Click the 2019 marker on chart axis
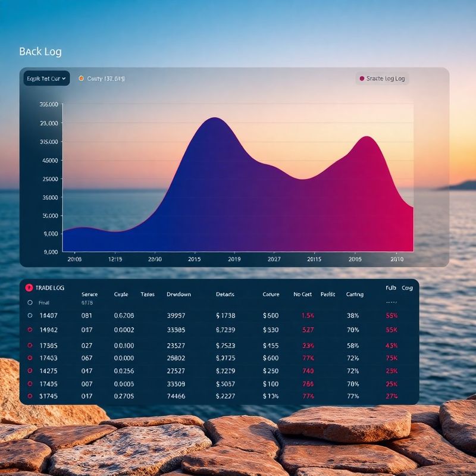The height and width of the screenshot is (476, 476). point(234,259)
